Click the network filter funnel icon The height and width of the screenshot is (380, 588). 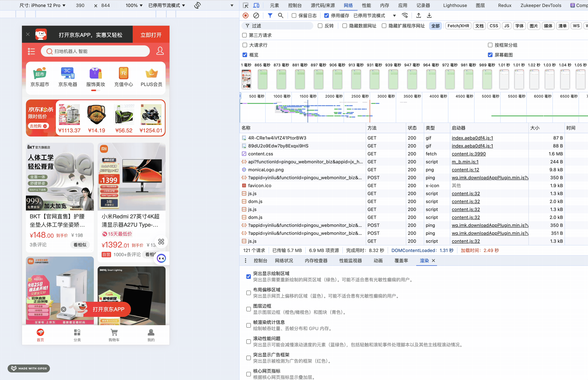coord(270,16)
